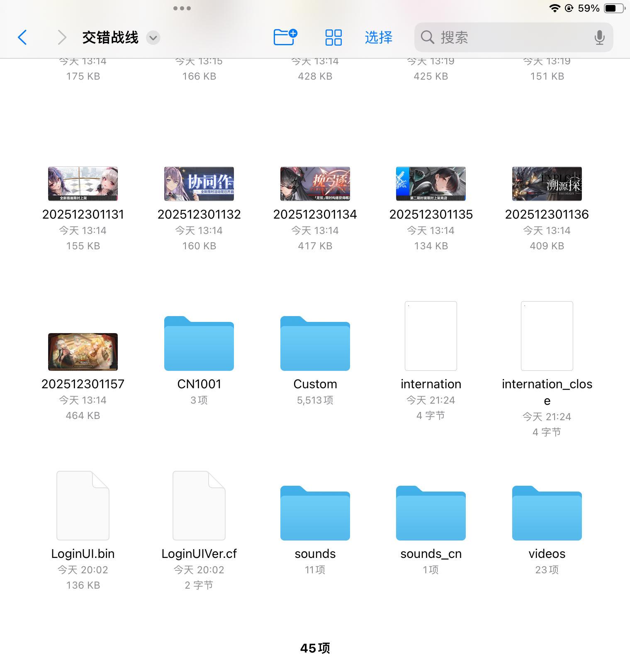Open image 202512301136
The height and width of the screenshot is (672, 630).
tap(547, 184)
